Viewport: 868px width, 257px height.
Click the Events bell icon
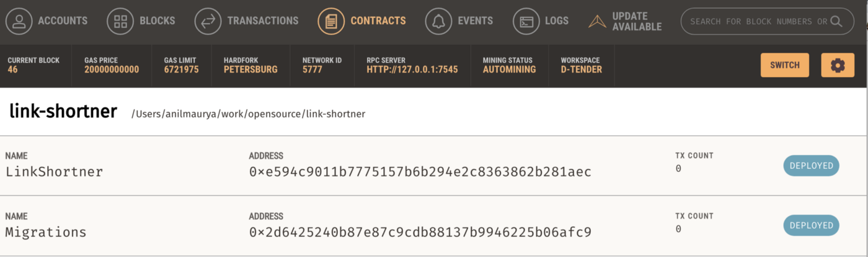(x=438, y=21)
